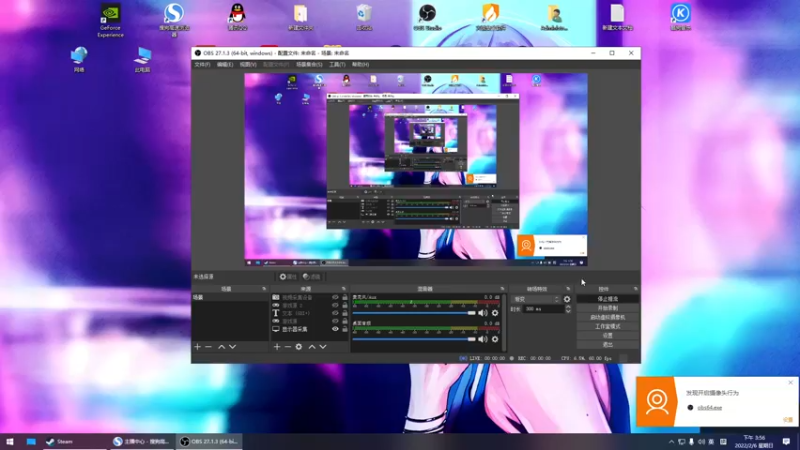Viewport: 800px width, 450px height.
Task: Open Recycle Bin desktop icon
Action: point(364,17)
